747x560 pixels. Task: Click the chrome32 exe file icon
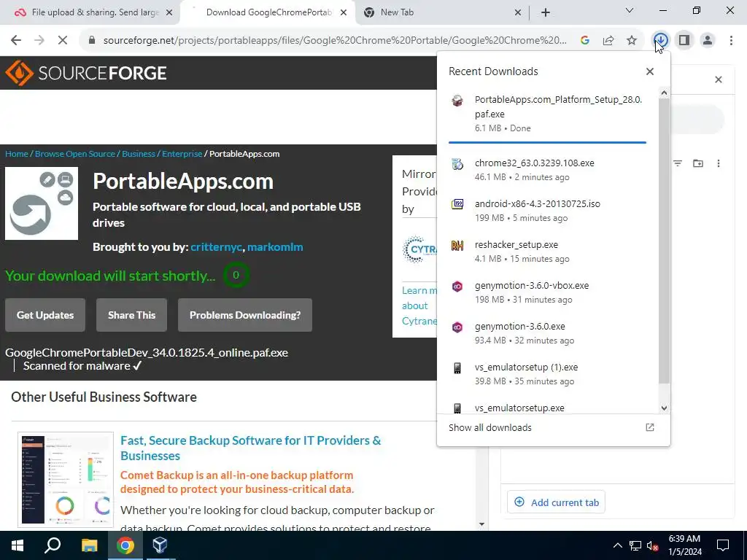(x=457, y=164)
